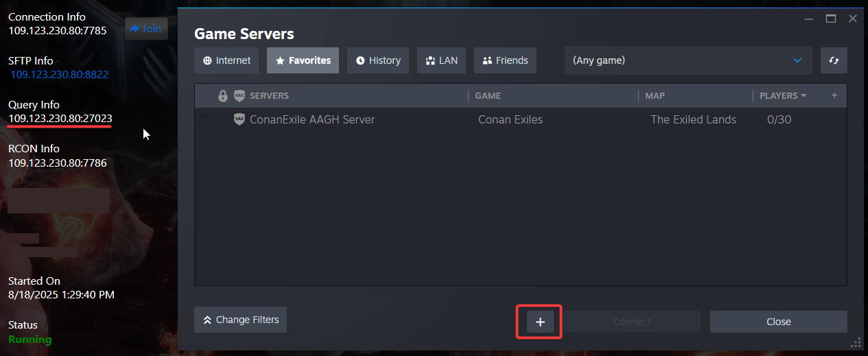This screenshot has width=868, height=356.
Task: Click the Join button in server panel
Action: [x=146, y=28]
